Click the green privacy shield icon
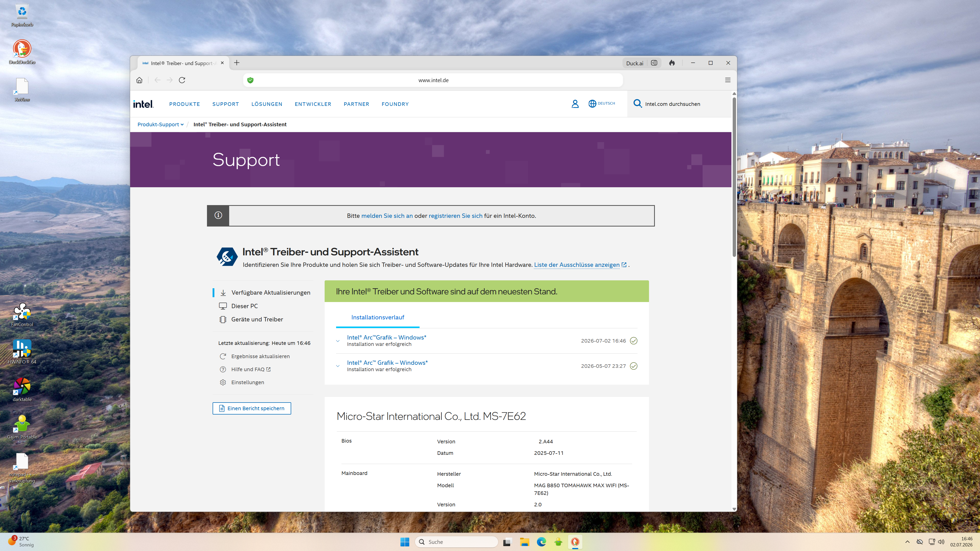Viewport: 980px width, 551px height. [x=250, y=80]
